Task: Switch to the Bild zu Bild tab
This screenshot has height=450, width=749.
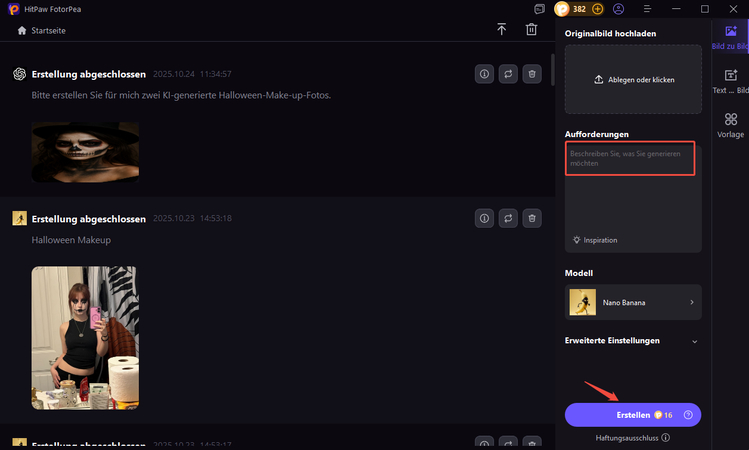Action: click(x=731, y=37)
